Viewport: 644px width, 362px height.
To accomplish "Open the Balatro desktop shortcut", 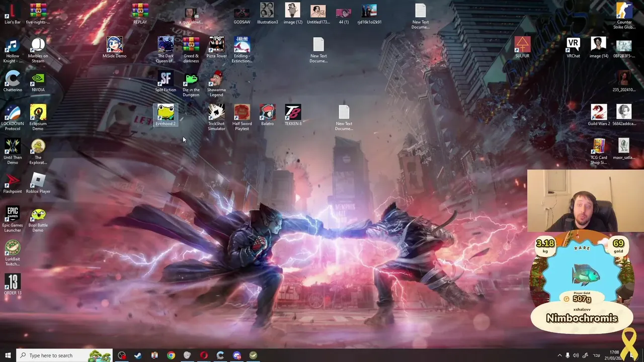I will pos(267,116).
